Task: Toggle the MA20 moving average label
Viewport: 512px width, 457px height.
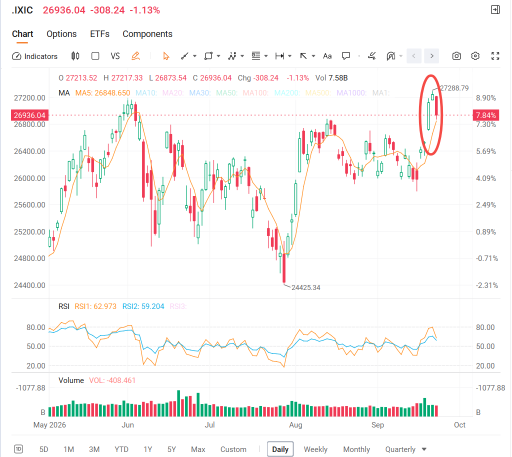Action: [172, 93]
